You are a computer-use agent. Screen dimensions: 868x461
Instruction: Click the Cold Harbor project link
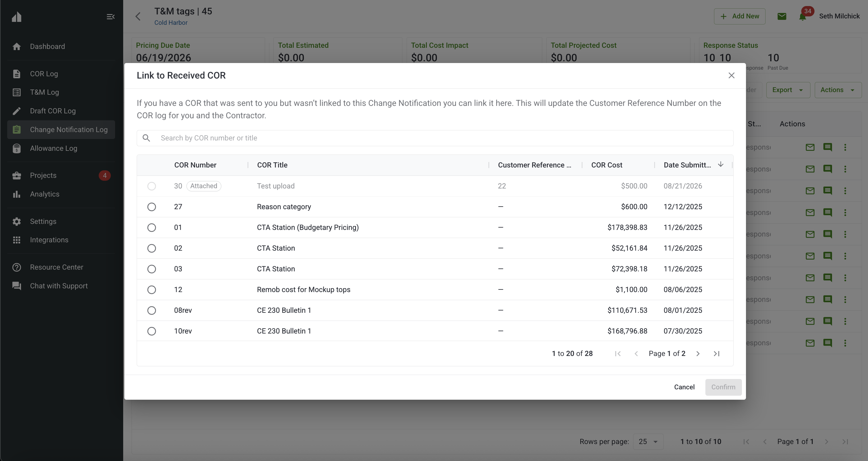[171, 22]
